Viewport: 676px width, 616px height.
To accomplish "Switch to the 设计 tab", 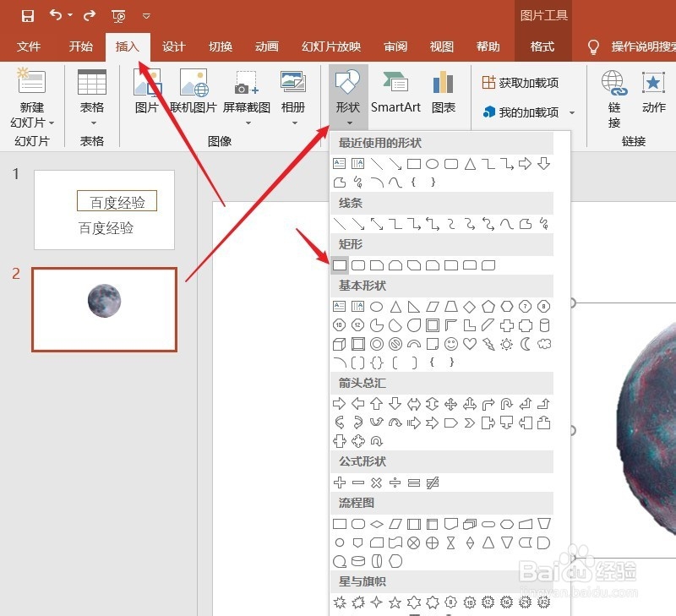I will click(x=174, y=46).
